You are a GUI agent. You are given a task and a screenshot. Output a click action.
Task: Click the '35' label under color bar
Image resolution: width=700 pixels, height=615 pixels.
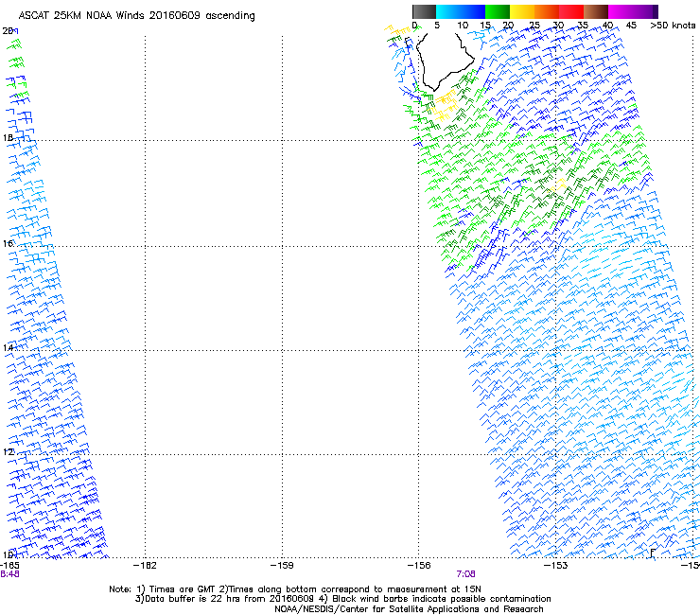tap(583, 26)
